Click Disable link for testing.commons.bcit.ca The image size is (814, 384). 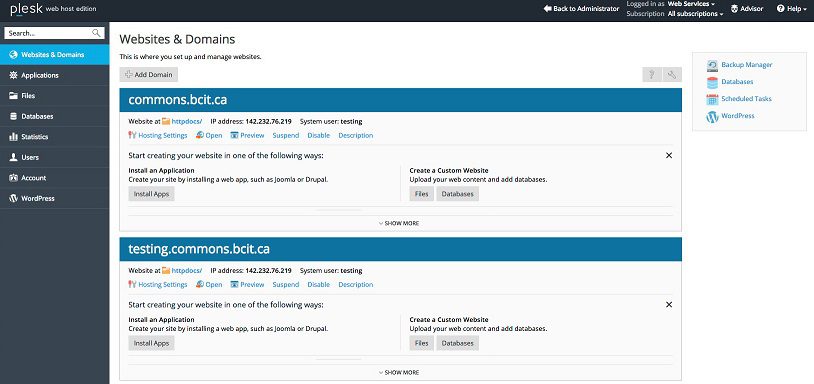coord(318,284)
